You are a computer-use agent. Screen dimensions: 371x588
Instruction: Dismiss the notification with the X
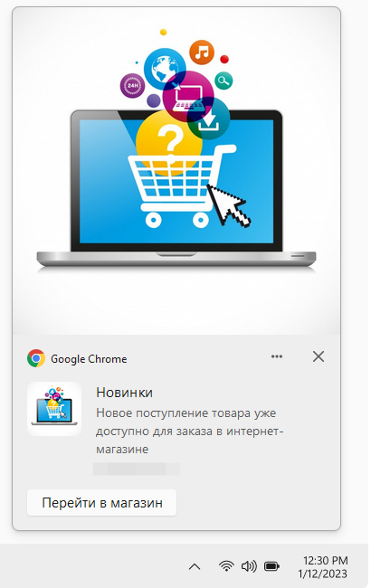point(319,356)
